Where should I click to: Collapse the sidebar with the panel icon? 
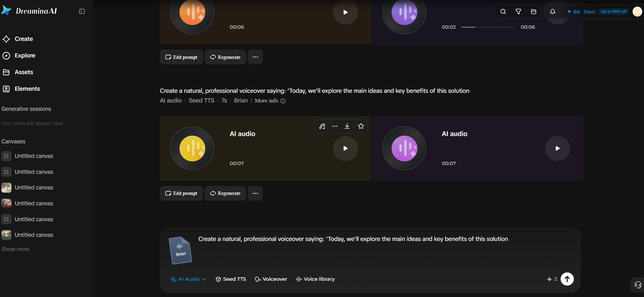[x=82, y=11]
